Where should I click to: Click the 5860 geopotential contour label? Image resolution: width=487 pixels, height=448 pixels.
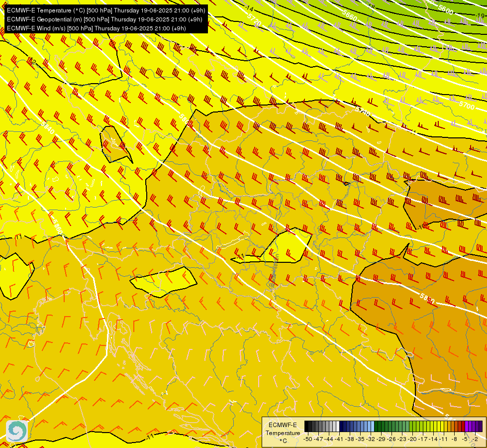pos(57,227)
